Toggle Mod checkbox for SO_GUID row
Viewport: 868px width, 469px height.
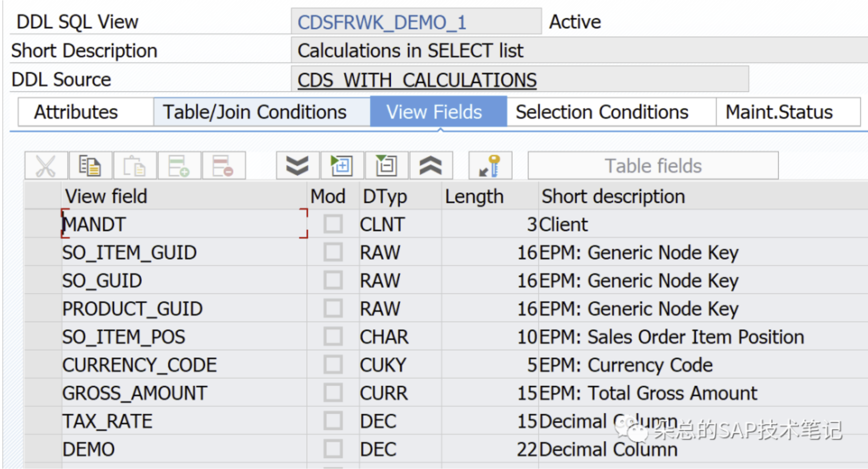(x=333, y=280)
